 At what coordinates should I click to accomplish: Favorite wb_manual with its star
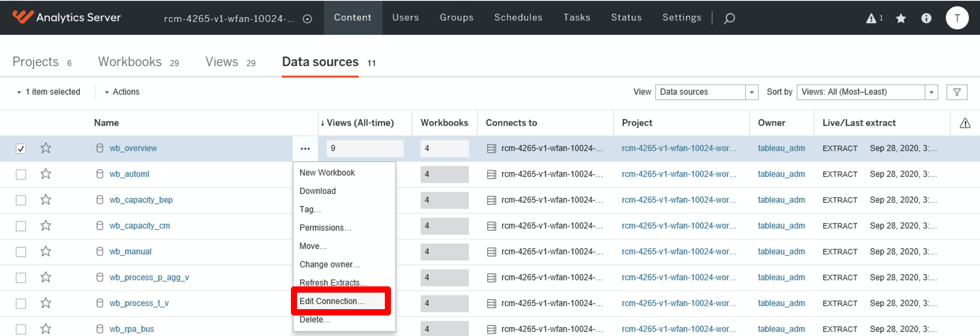point(46,251)
